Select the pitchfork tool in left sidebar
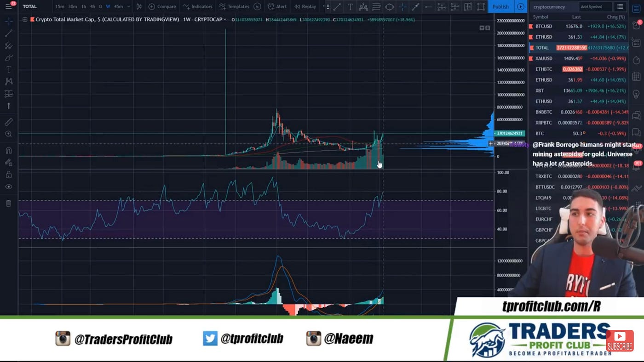This screenshot has width=644, height=362. click(9, 45)
